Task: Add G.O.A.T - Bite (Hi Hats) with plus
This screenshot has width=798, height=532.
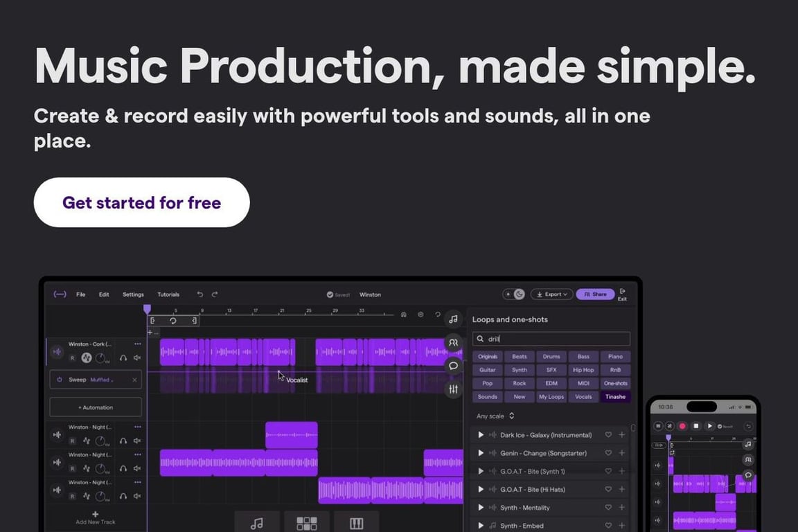Action: [622, 490]
